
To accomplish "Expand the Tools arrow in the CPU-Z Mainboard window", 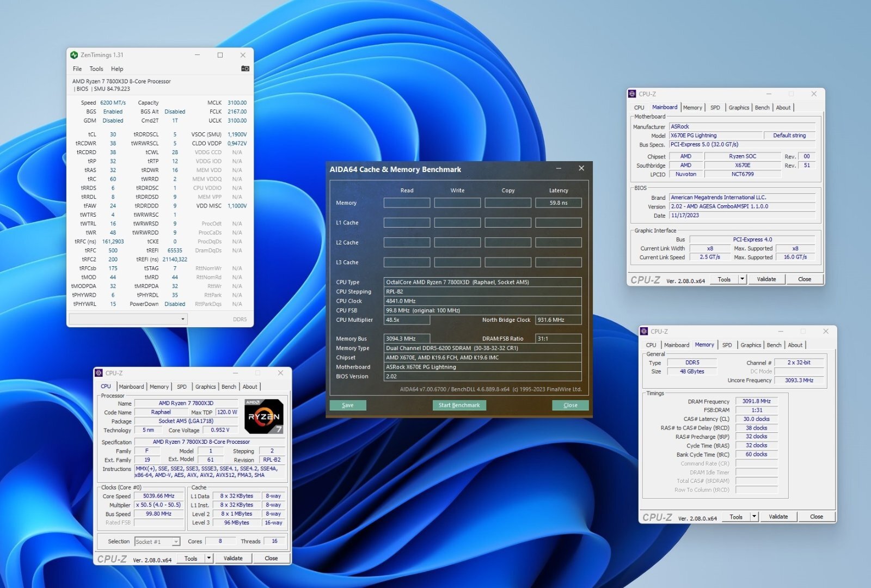I will point(742,279).
